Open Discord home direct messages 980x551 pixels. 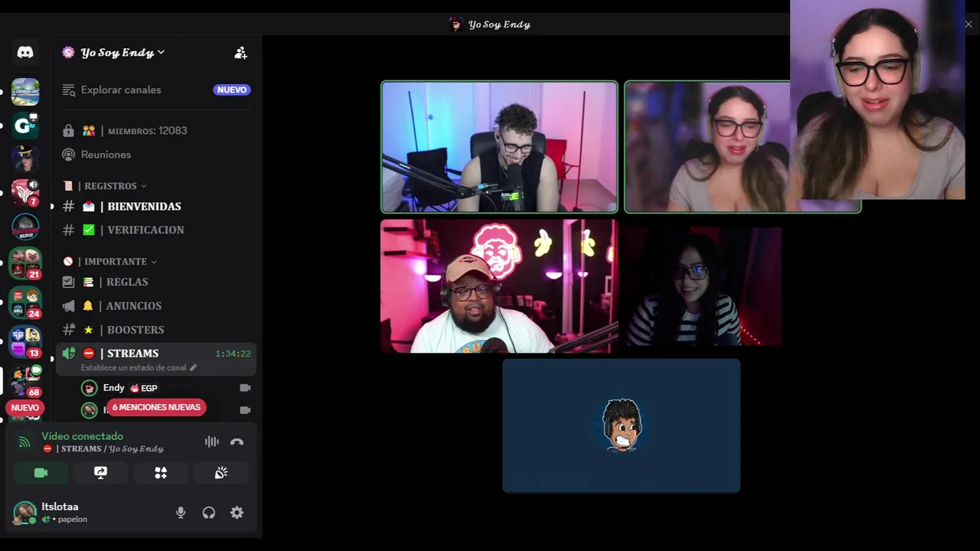pos(25,53)
